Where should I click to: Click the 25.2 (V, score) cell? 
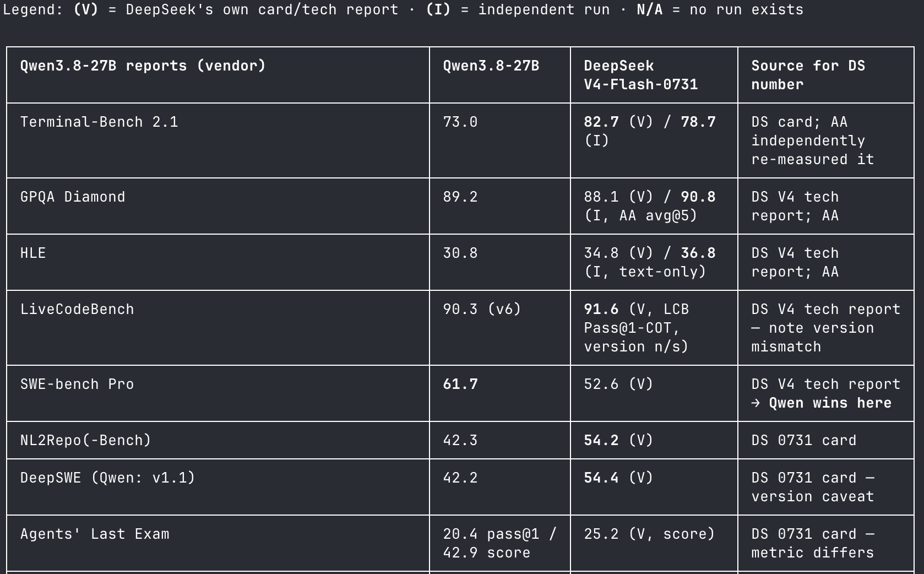click(649, 534)
